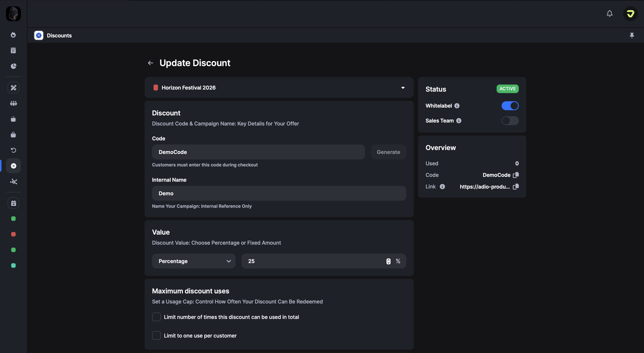Open the calendar add sidebar icon
The image size is (644, 353).
(x=13, y=203)
